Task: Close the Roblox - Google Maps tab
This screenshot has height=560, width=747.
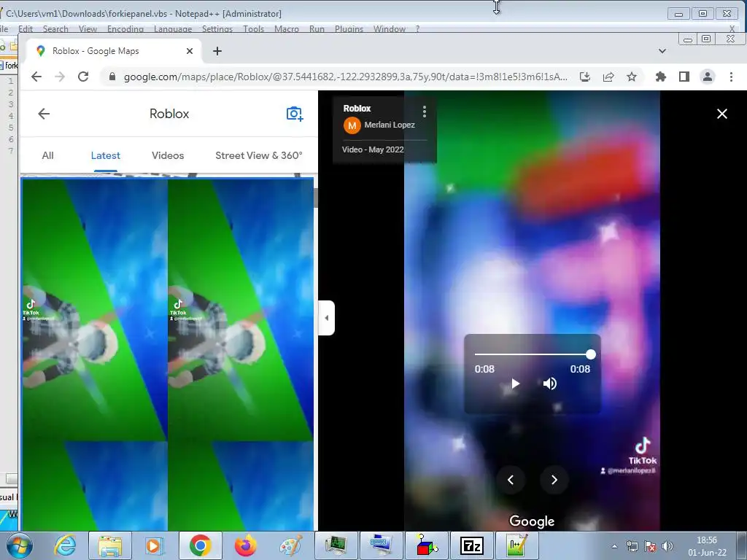Action: (190, 51)
